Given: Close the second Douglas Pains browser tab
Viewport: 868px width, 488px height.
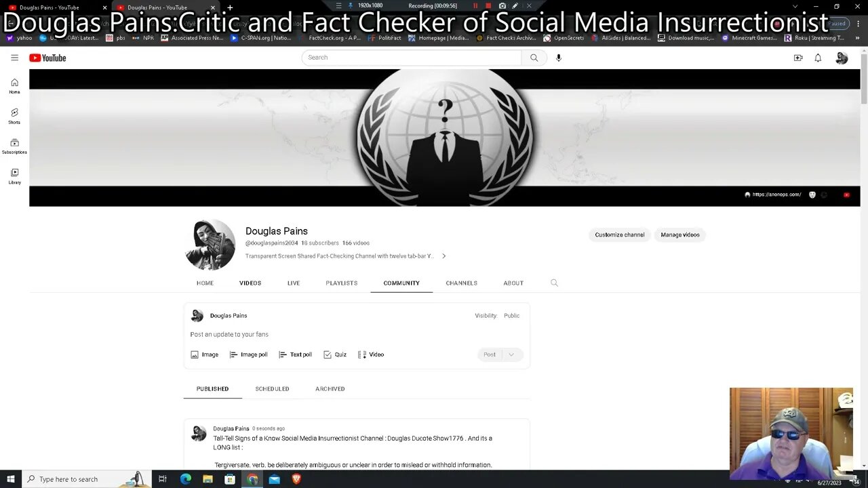Looking at the screenshot, I should tap(212, 7).
